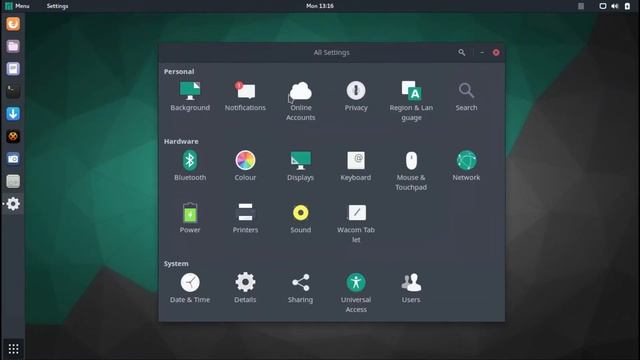Launch the screenshot camera app in dock

coord(13,158)
